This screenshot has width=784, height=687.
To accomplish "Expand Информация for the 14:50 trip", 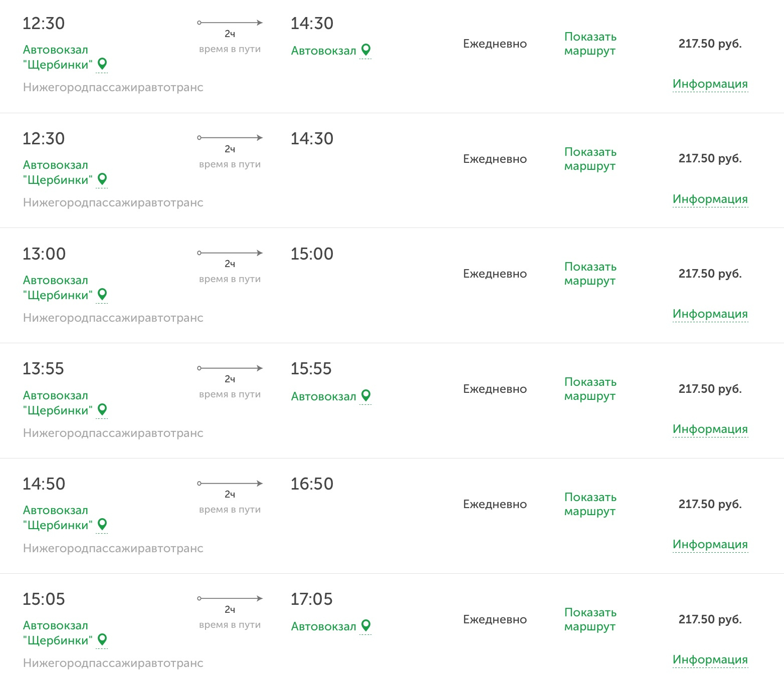I will click(710, 544).
